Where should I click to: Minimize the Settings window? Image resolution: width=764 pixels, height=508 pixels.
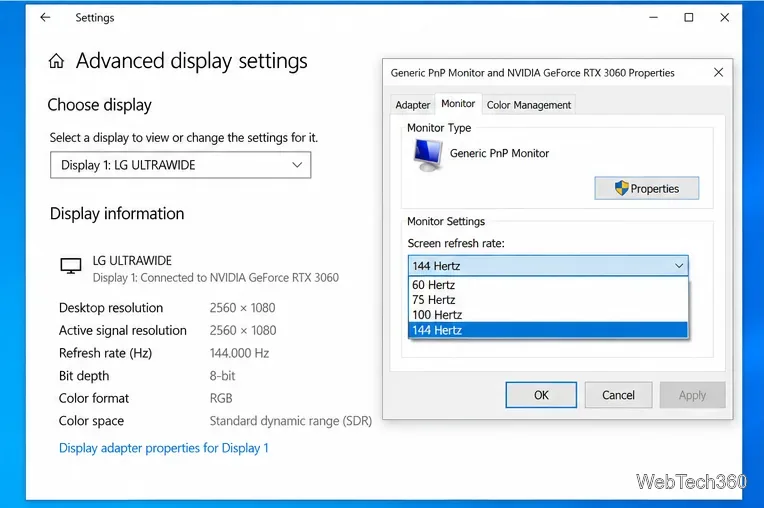653,18
